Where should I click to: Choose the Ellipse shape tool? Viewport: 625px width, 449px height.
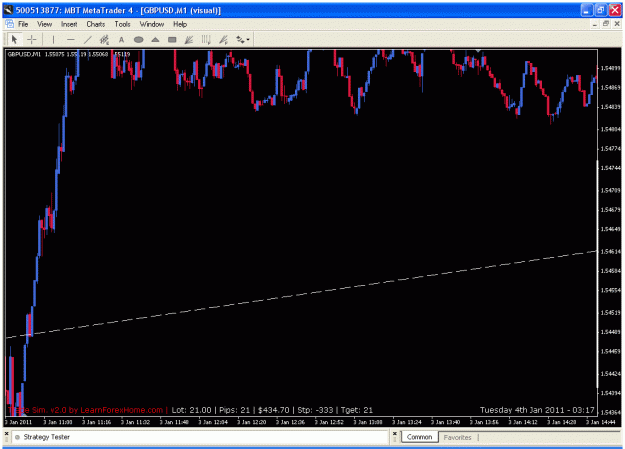click(138, 39)
